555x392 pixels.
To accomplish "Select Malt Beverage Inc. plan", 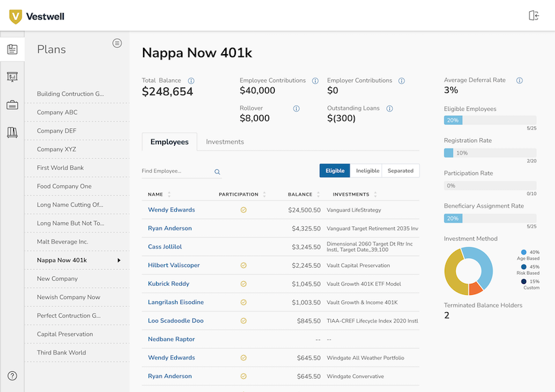I will point(77,242).
